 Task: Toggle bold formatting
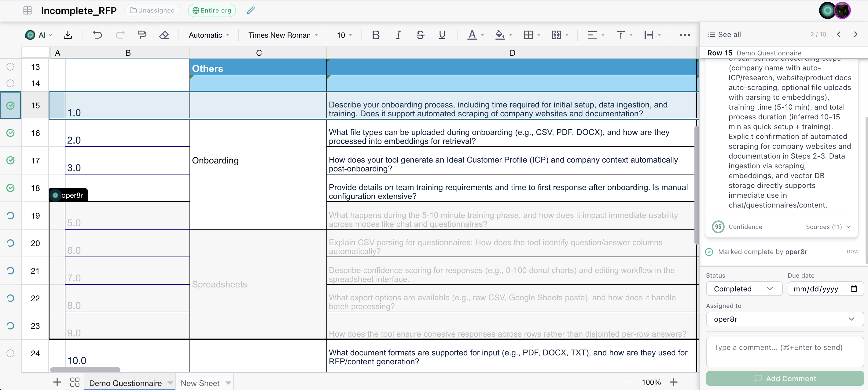pos(376,35)
